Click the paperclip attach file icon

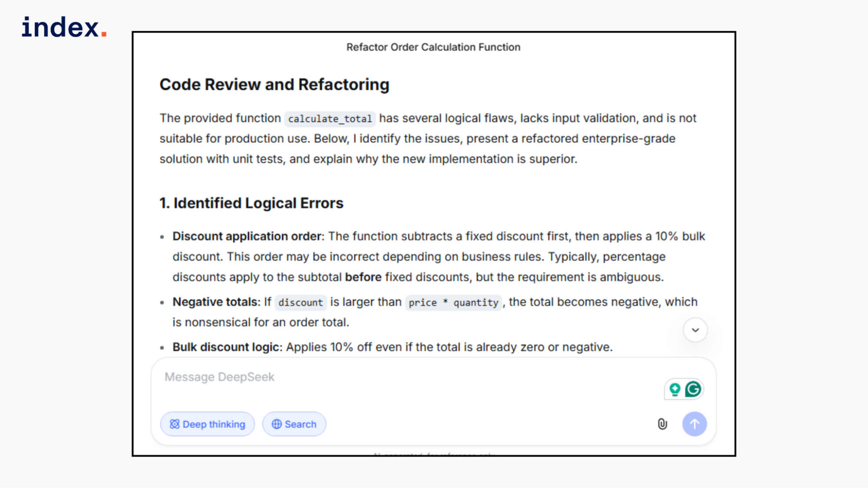(x=662, y=424)
